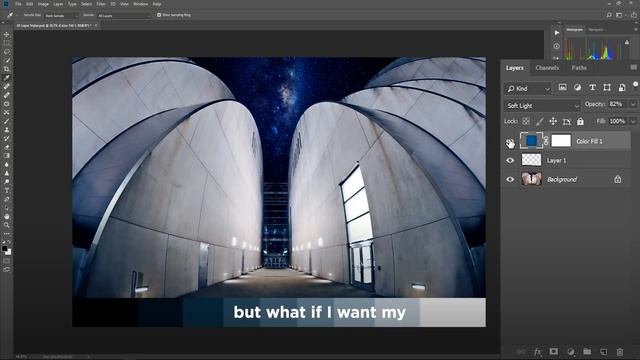This screenshot has width=640, height=360.
Task: Create new fill or adjustment layer
Action: [x=570, y=351]
